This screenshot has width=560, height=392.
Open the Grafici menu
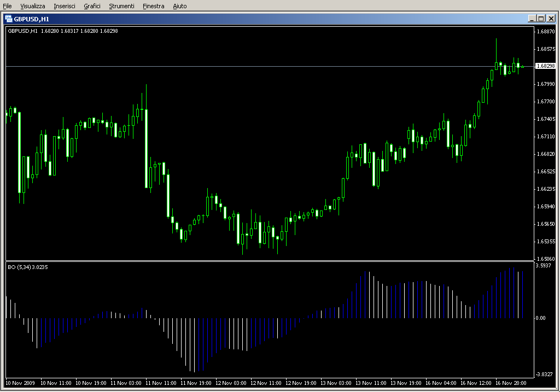[92, 6]
